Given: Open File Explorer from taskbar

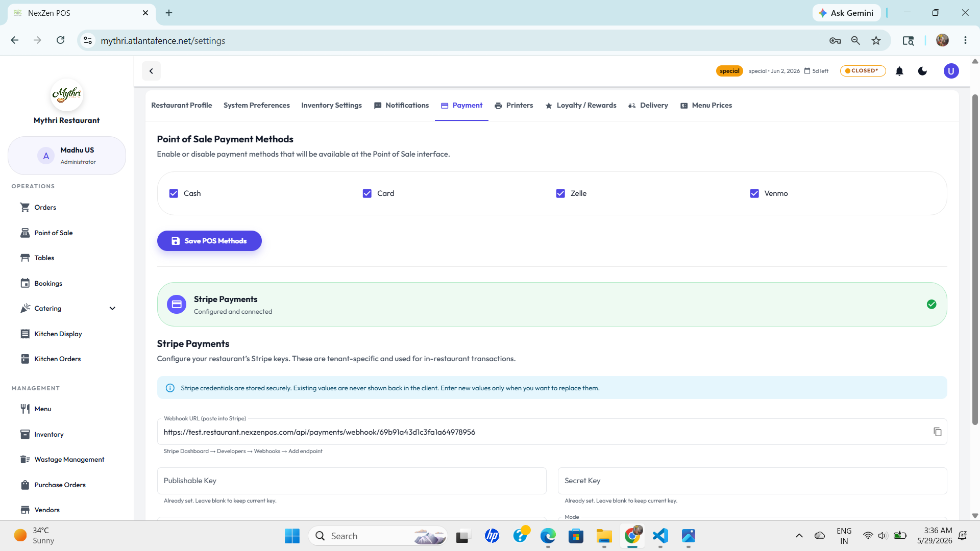Looking at the screenshot, I should tap(604, 536).
